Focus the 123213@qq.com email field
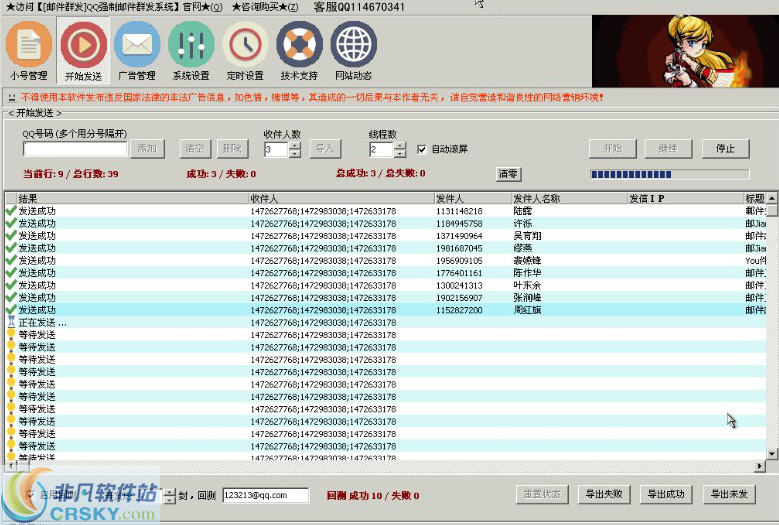 pos(266,495)
